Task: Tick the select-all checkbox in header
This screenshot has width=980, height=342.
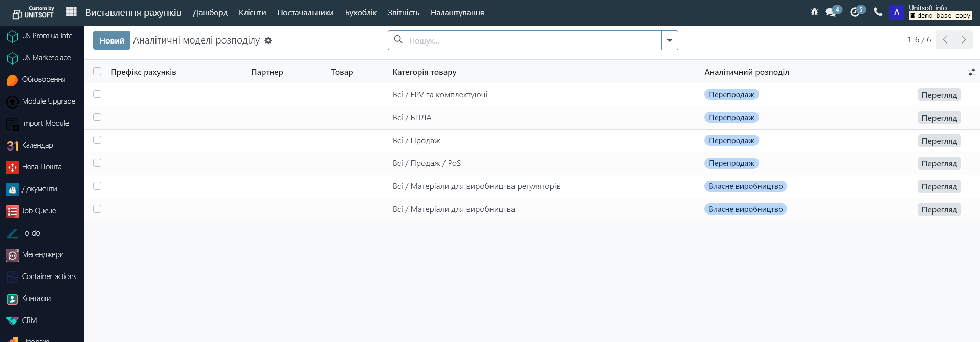Action: pyautogui.click(x=97, y=71)
